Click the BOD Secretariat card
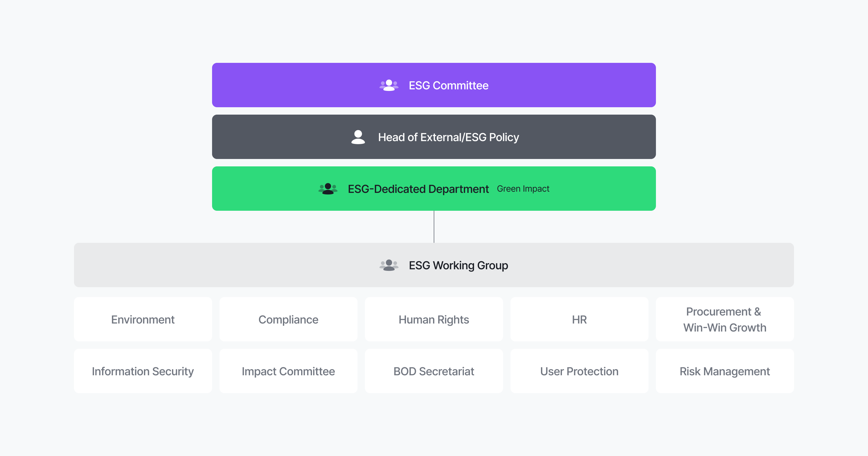Viewport: 868px width, 456px height. pos(434,371)
